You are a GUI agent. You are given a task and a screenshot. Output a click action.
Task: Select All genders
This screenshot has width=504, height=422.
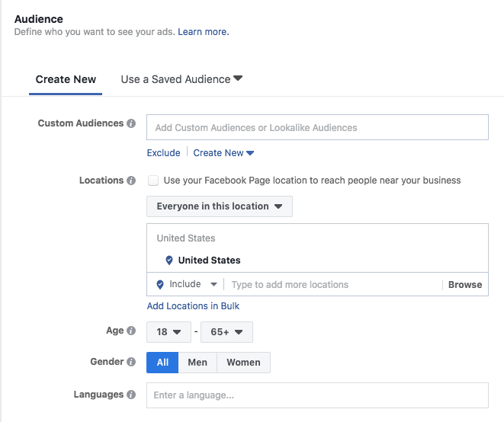162,363
